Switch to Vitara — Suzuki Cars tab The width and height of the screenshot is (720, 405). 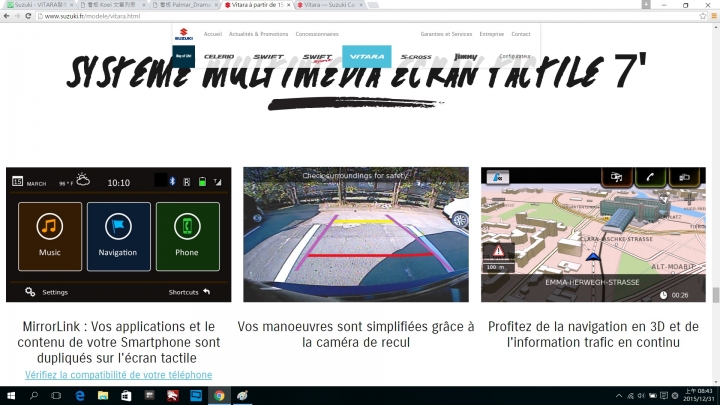coord(331,5)
